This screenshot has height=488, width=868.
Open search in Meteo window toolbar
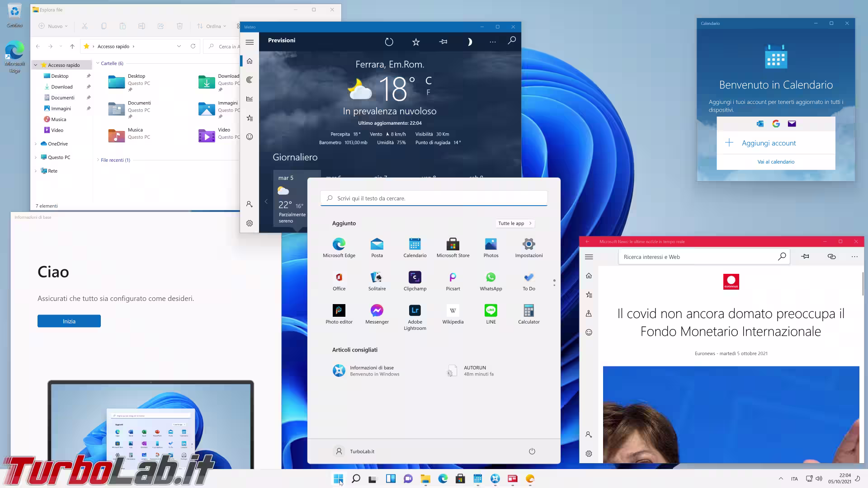click(x=512, y=41)
